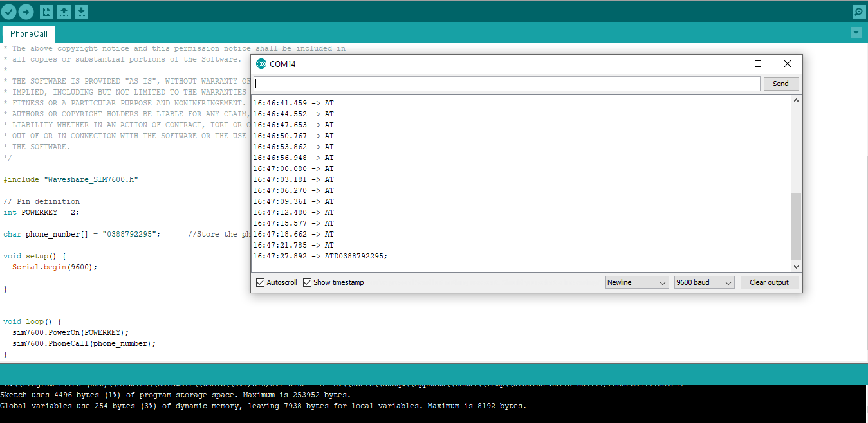
Task: Switch to the PhoneCall sketch tab
Action: coord(29,34)
